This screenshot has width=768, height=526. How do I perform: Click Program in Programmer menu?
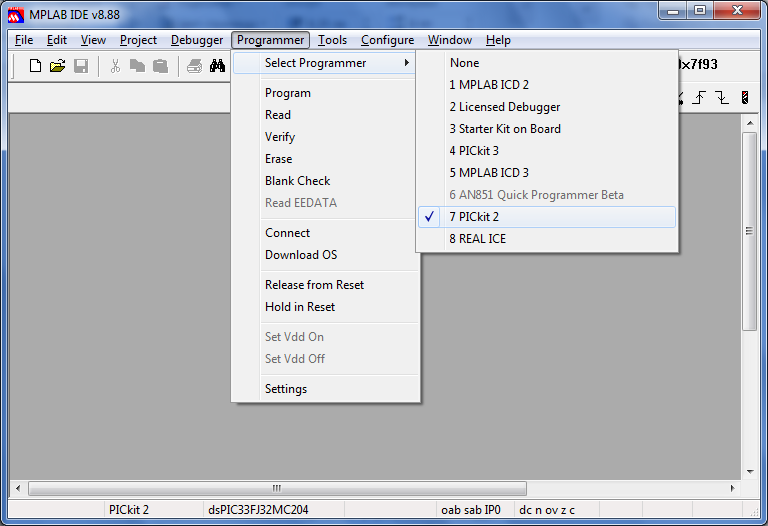click(x=325, y=93)
